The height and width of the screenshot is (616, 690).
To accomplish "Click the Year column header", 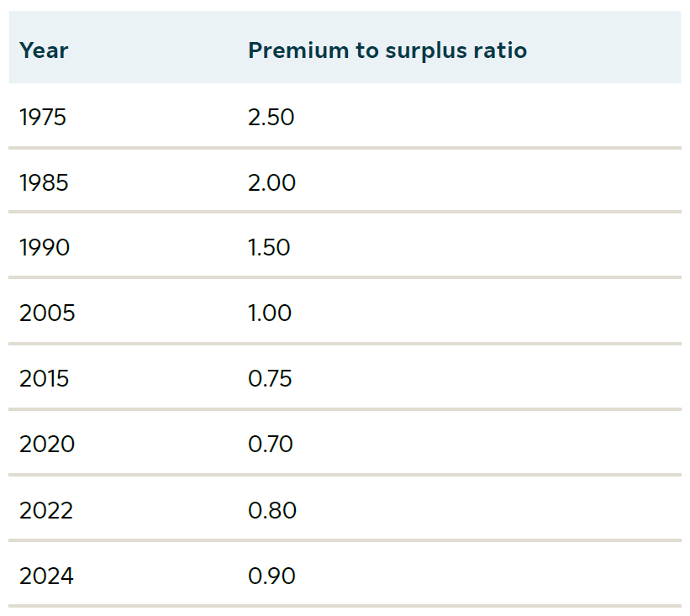I will 44,50.
